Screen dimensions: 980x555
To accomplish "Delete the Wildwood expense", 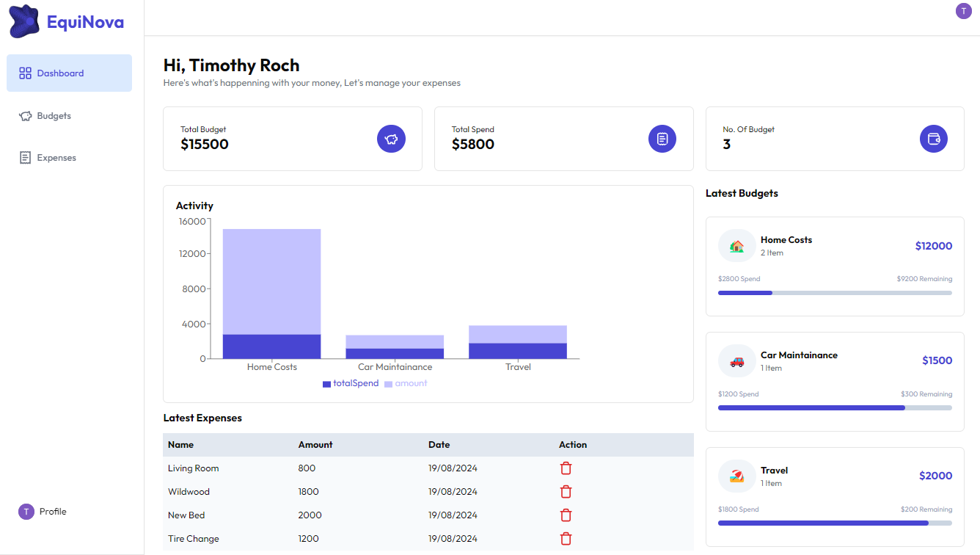I will (566, 492).
